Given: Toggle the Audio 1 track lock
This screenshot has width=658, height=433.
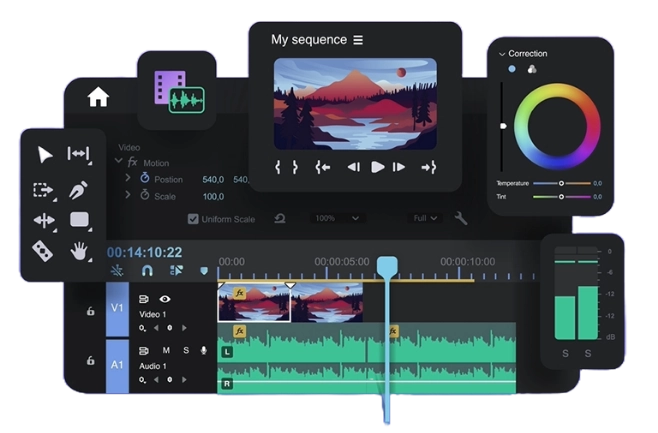Looking at the screenshot, I should pos(90,360).
